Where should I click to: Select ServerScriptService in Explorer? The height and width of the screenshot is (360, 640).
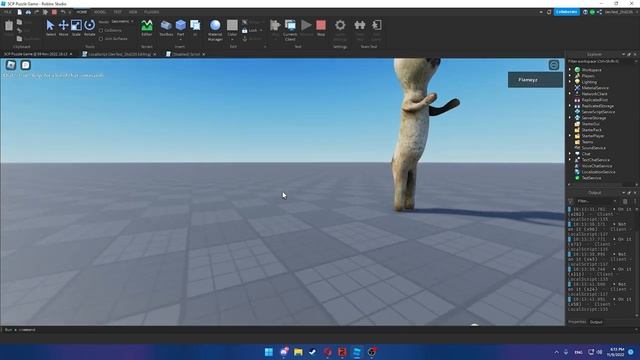coord(598,112)
